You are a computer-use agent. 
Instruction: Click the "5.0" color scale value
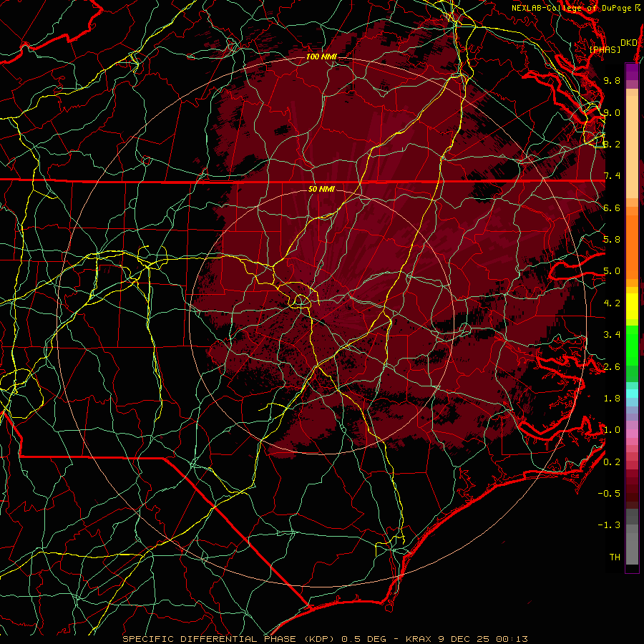612,271
